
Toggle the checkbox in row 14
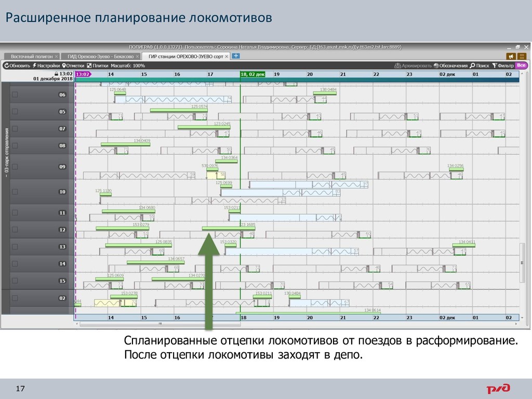coord(15,263)
